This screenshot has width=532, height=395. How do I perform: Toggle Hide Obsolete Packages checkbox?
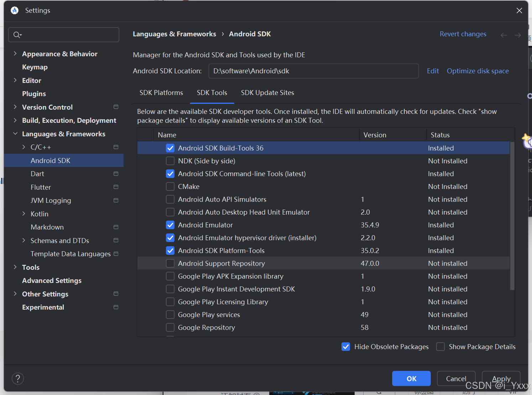346,347
